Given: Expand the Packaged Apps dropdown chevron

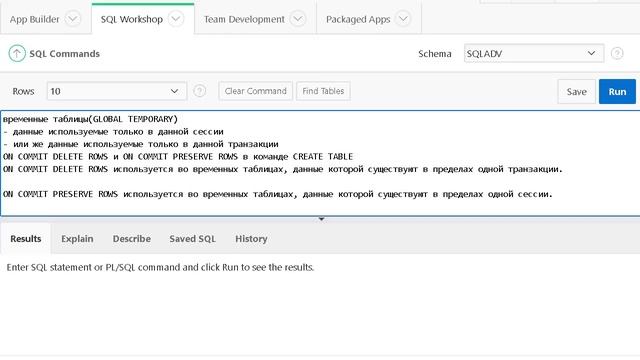Looking at the screenshot, I should coord(403,19).
